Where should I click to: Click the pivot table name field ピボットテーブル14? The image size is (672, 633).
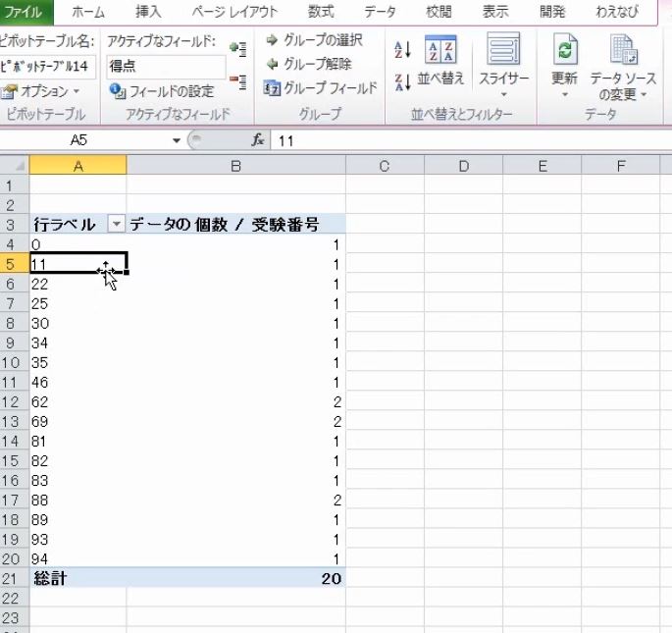[47, 67]
